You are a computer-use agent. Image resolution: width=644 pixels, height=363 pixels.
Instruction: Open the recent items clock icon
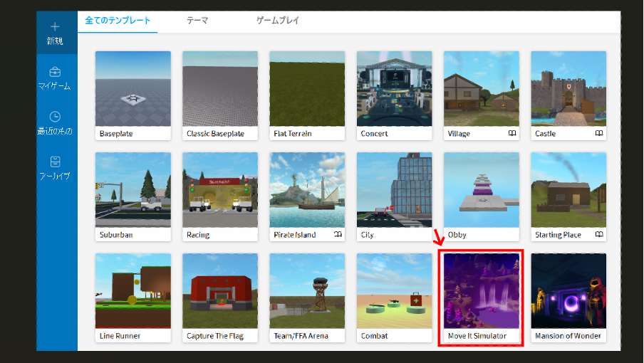coord(56,117)
